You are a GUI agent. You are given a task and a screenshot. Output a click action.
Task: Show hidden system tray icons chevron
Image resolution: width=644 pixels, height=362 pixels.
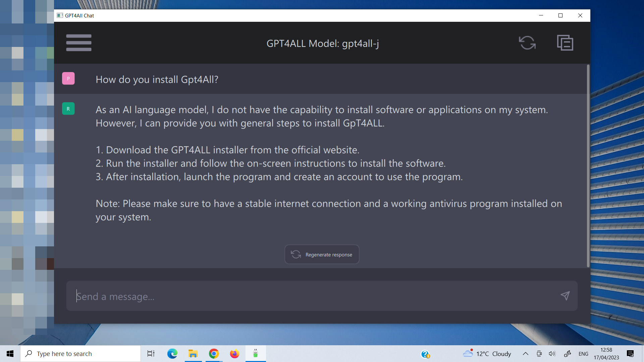pos(526,354)
